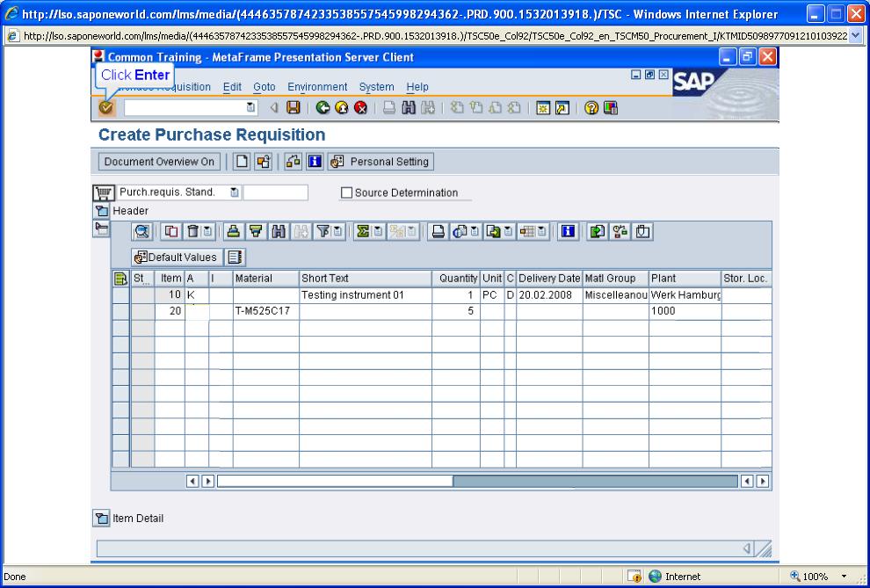Expand the Header section
Viewport: 870px width, 588px height.
(102, 211)
